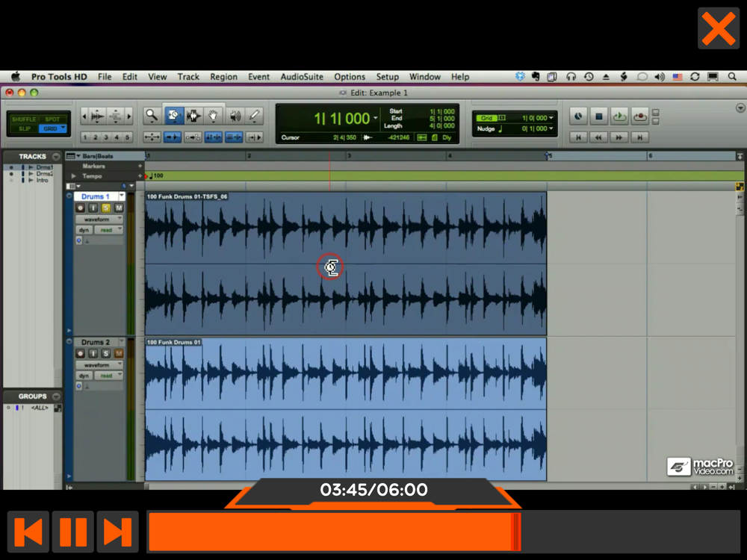Viewport: 747px width, 560px height.
Task: Click zoom preset 5 button
Action: coord(127,137)
